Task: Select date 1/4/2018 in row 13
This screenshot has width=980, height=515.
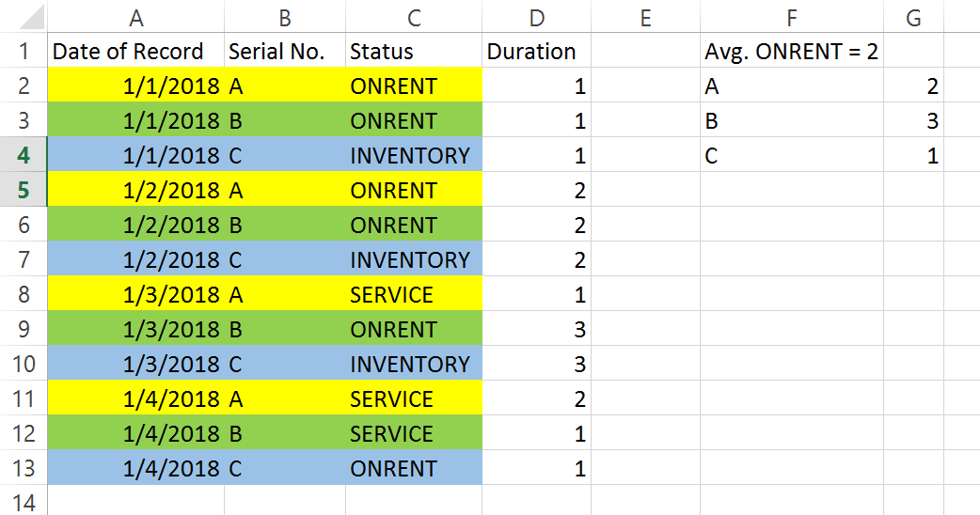Action: click(135, 468)
